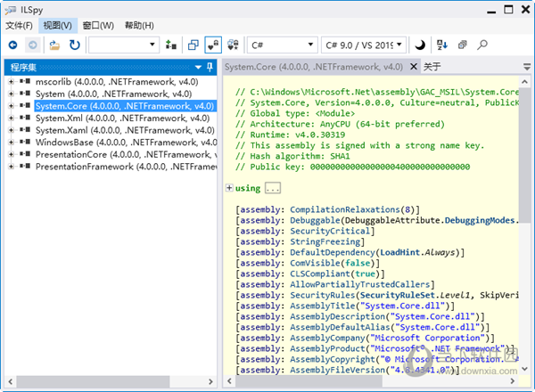Click the AssemblyCompany attribute link
Image resolution: width=535 pixels, height=392 pixels.
327,338
